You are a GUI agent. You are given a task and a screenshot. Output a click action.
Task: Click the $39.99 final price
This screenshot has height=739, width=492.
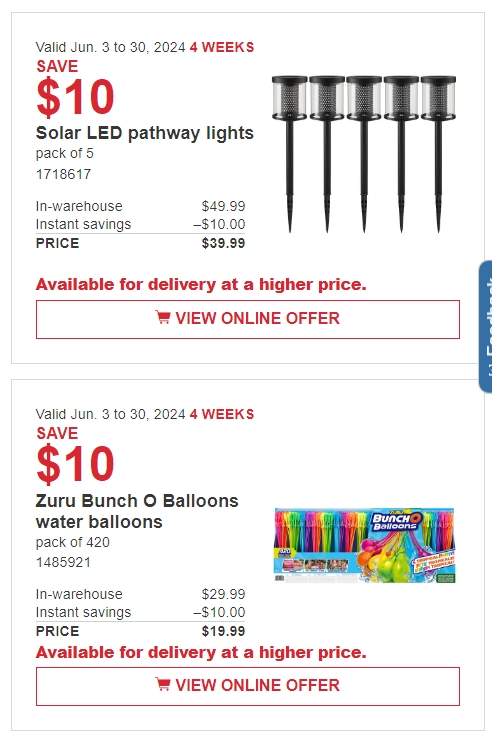click(223, 243)
